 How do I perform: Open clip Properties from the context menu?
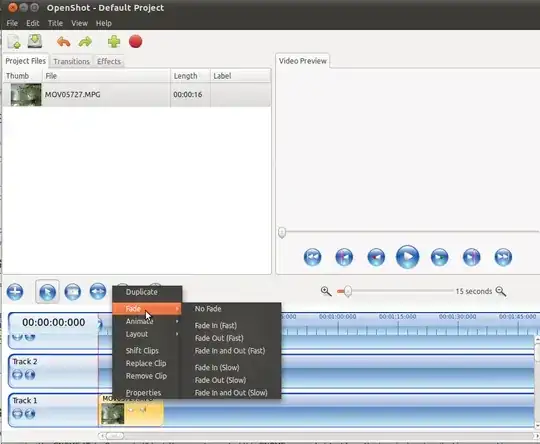(x=147, y=393)
